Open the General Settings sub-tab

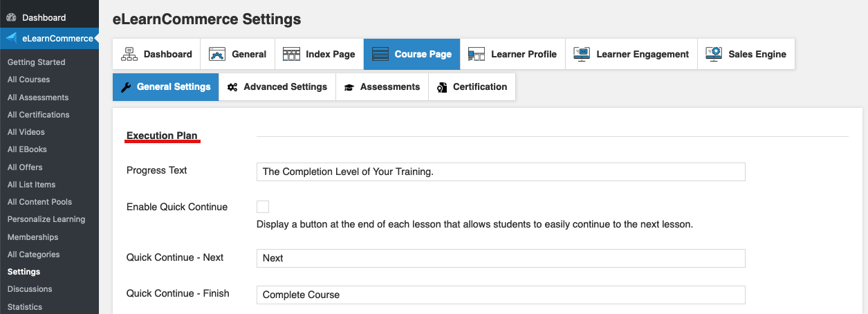(x=165, y=87)
